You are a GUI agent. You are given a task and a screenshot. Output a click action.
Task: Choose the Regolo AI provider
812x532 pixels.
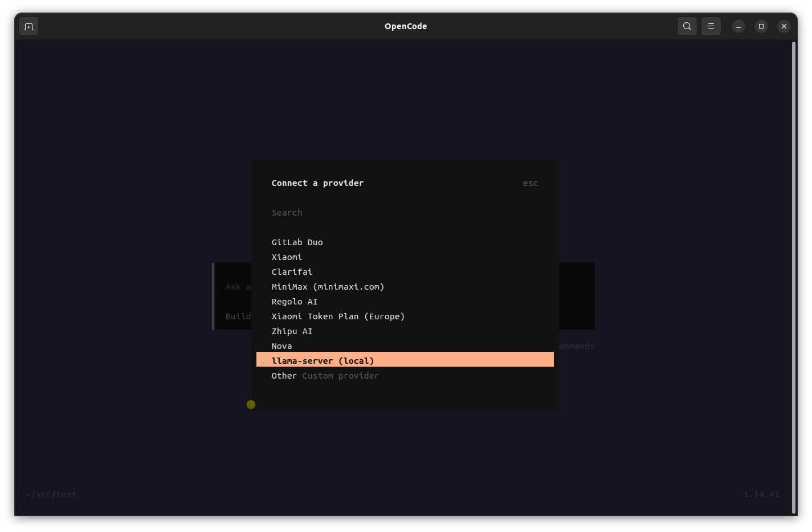pos(405,302)
